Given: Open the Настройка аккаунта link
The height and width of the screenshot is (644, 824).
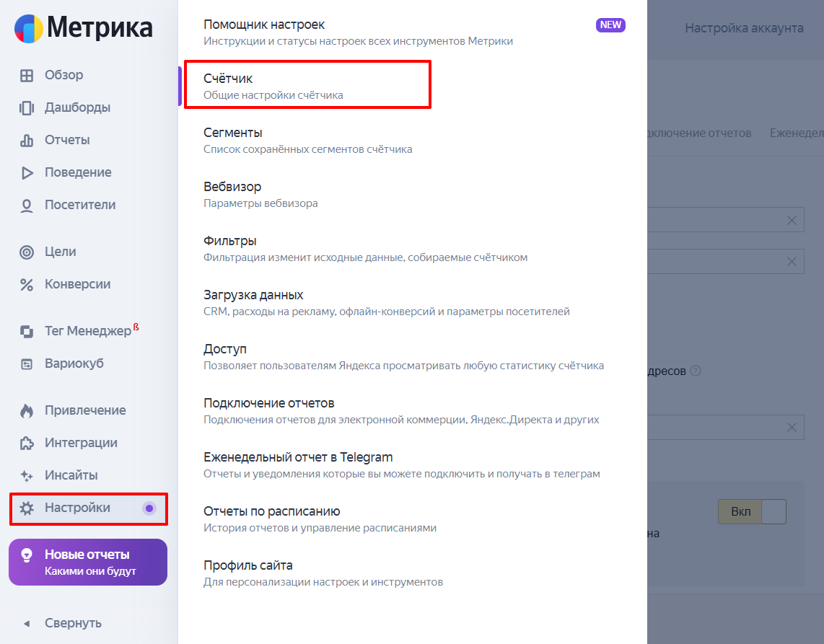Looking at the screenshot, I should click(x=744, y=28).
